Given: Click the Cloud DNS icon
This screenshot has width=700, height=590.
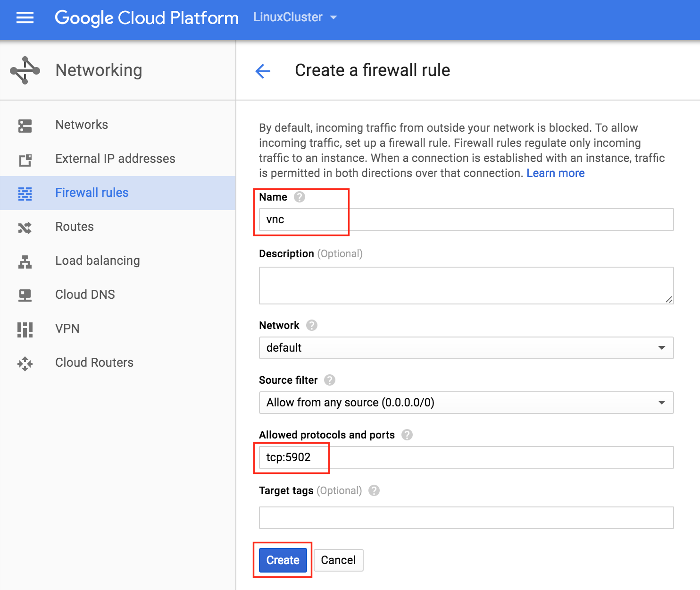Looking at the screenshot, I should click(x=25, y=295).
